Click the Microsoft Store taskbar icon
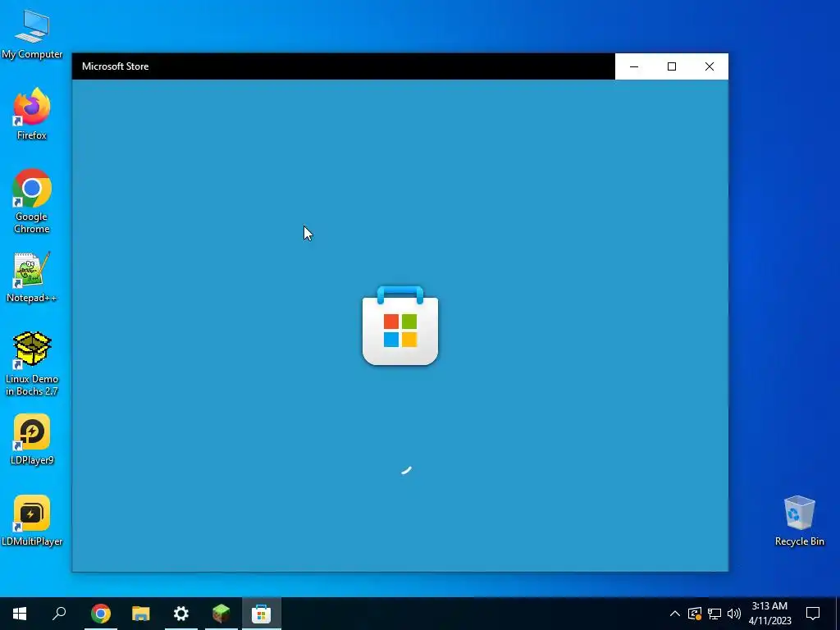840x630 pixels. click(262, 614)
